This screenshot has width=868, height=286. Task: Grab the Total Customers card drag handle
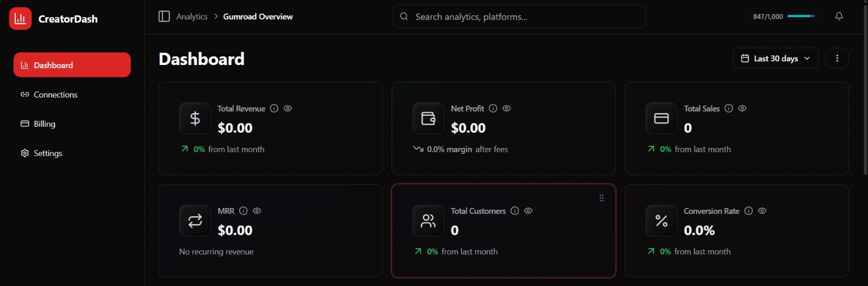[x=601, y=198]
